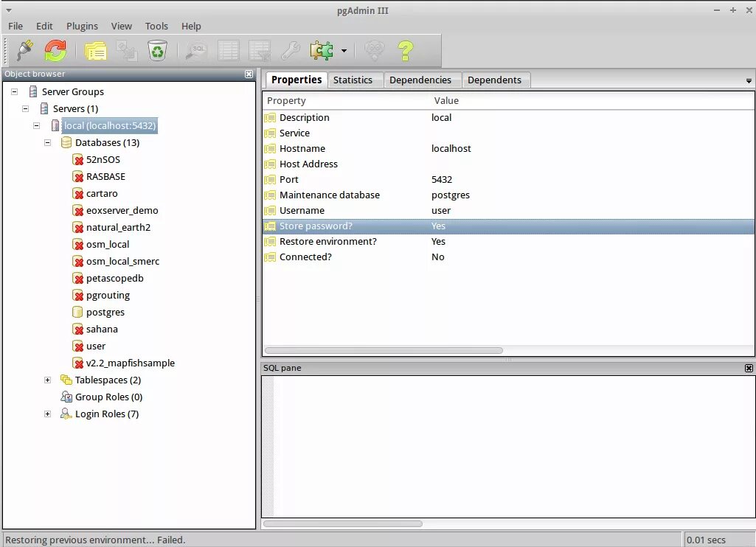Select the Description property row
Screen dimensions: 756x547
coord(508,118)
